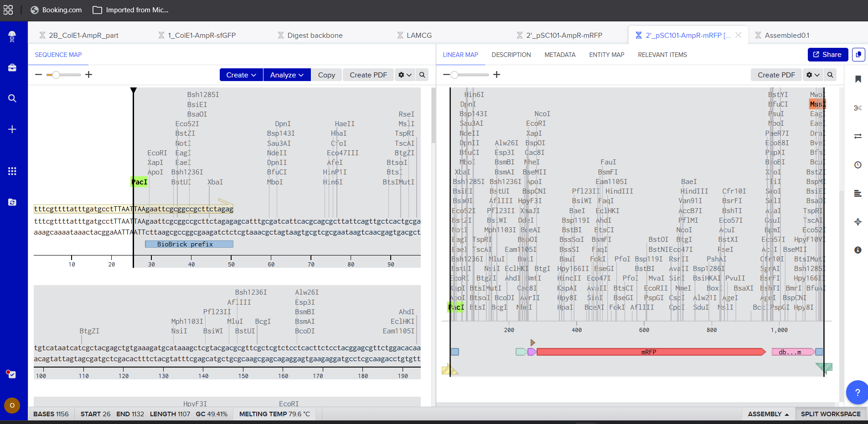Open the applications grid icon in sidebar
This screenshot has height=424, width=868.
[12, 171]
